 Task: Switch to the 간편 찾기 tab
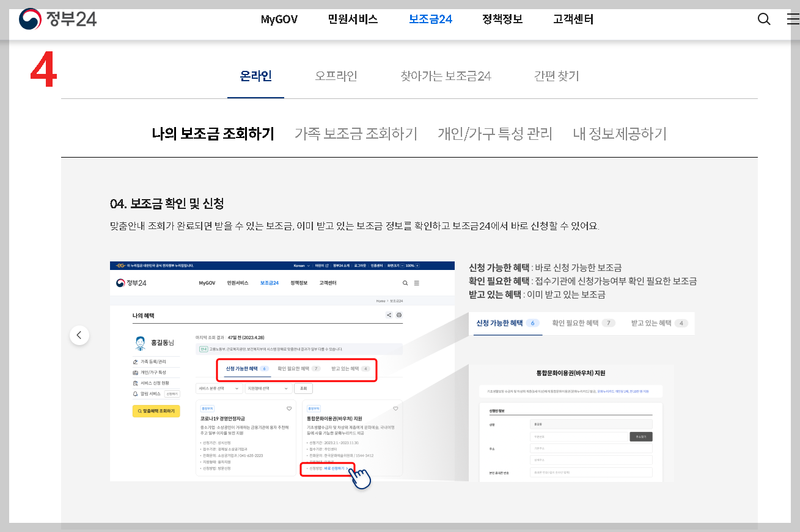point(556,76)
